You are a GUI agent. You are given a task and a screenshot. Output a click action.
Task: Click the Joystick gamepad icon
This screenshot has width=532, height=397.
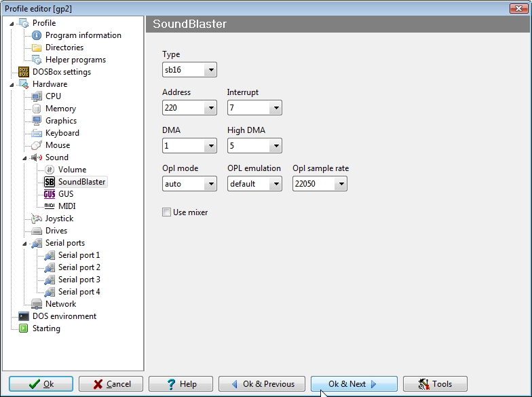tap(37, 219)
